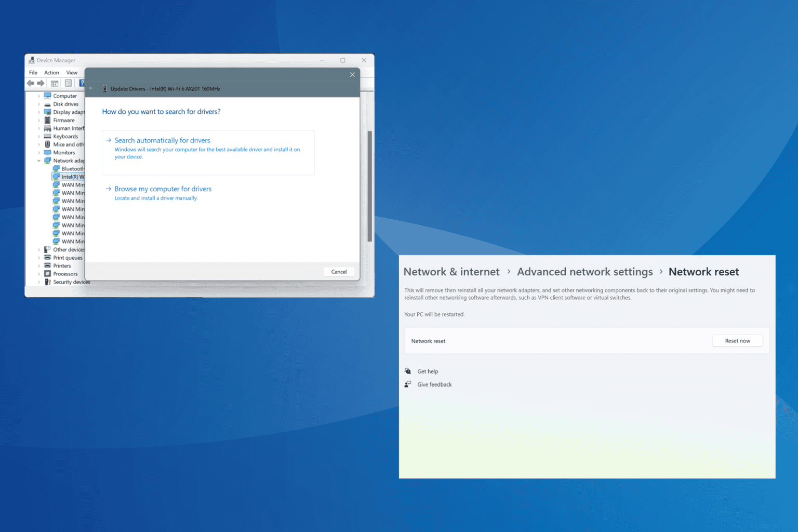
Task: Click the Disk drives category icon
Action: coord(47,104)
